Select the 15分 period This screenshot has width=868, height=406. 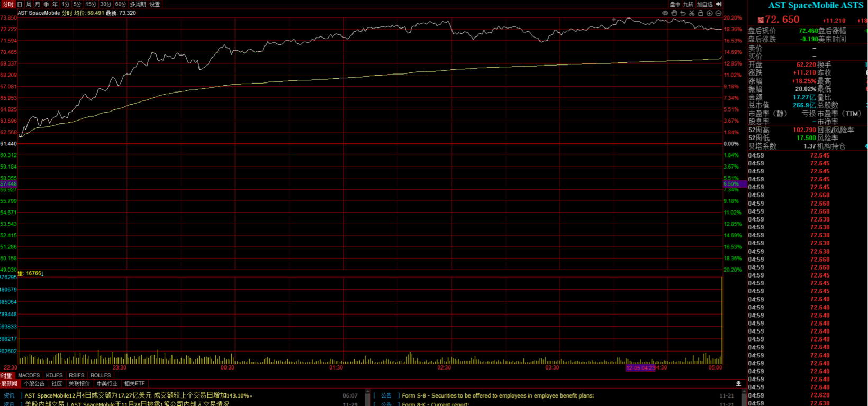[91, 4]
